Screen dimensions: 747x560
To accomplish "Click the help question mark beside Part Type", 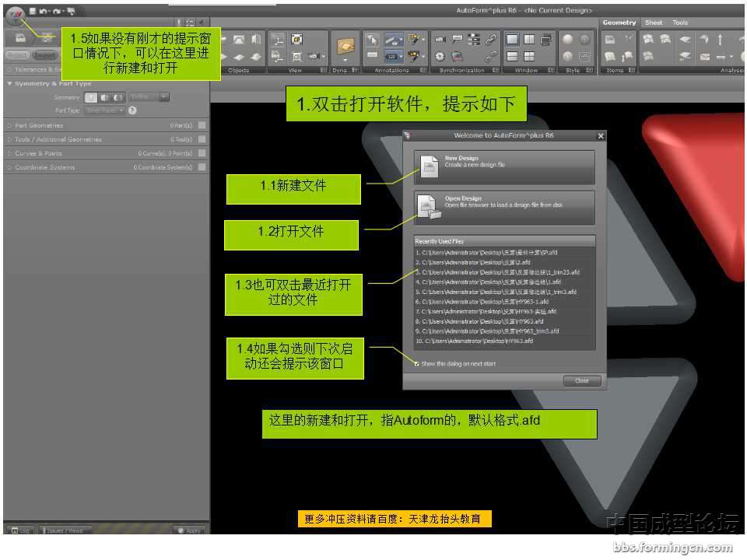I will tap(132, 110).
